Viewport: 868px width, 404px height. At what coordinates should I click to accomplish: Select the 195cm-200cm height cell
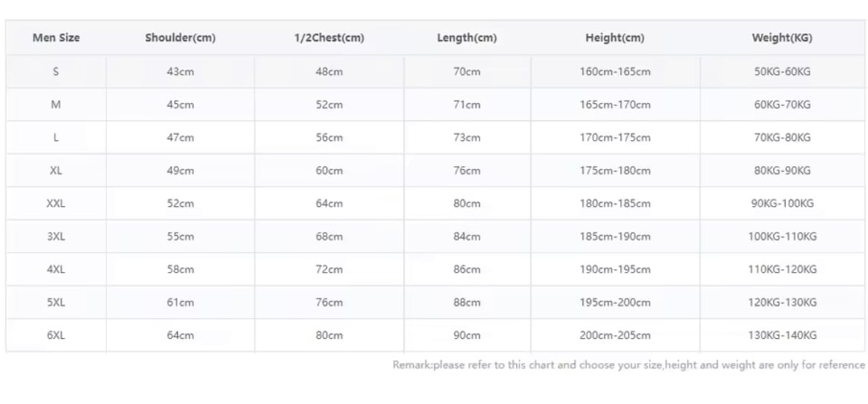(615, 302)
